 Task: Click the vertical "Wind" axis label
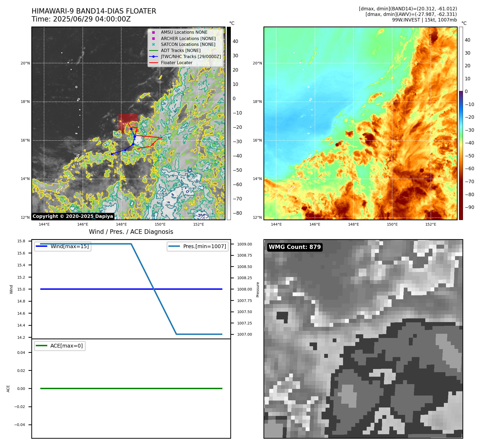click(x=11, y=289)
